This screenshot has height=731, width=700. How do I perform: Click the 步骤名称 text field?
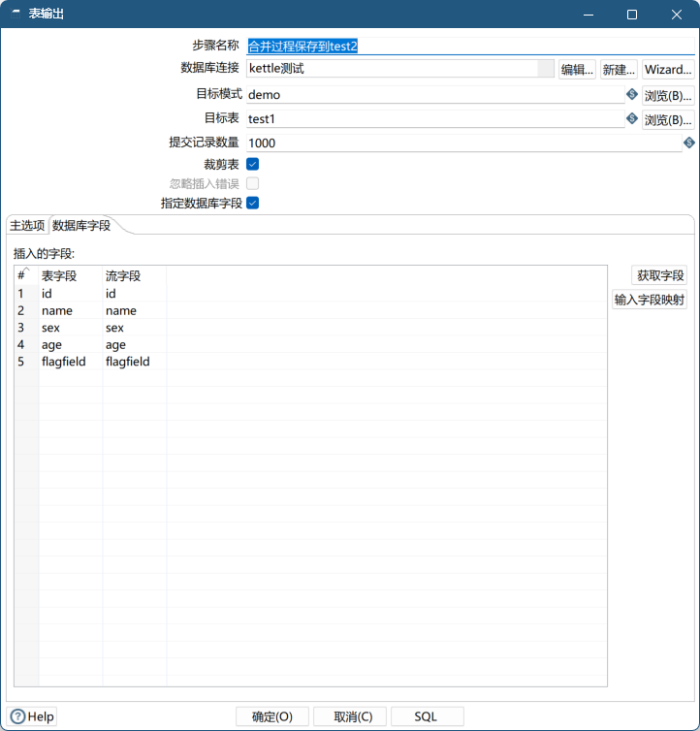coord(465,46)
